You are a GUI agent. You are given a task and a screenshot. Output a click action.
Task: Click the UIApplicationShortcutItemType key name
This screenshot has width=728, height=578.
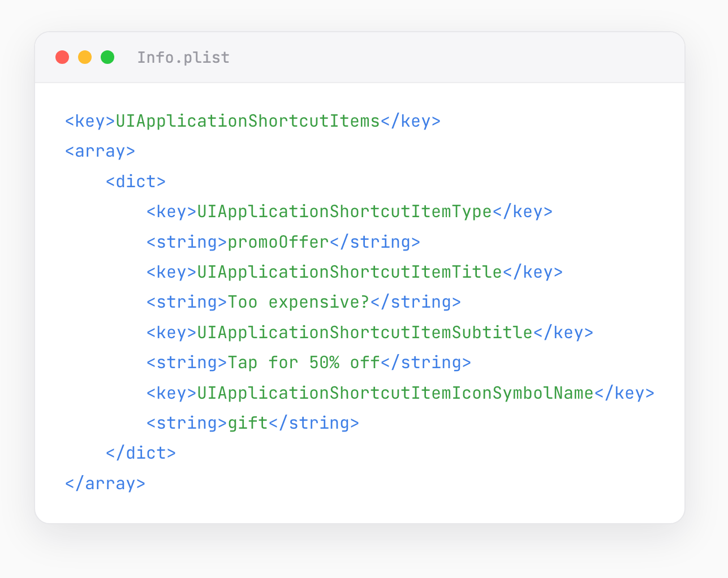point(344,212)
